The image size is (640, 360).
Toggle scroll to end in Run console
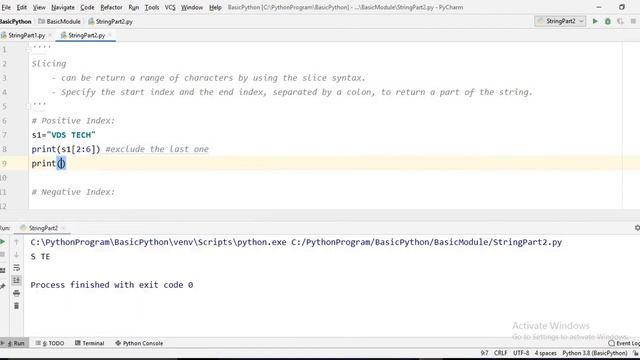click(x=16, y=280)
